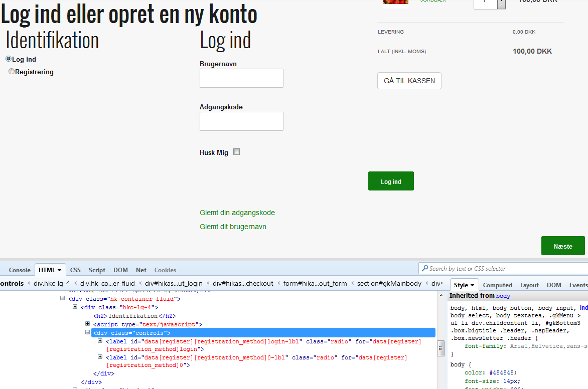The image size is (588, 389).
Task: Select the Log ind radio button
Action: coord(8,59)
